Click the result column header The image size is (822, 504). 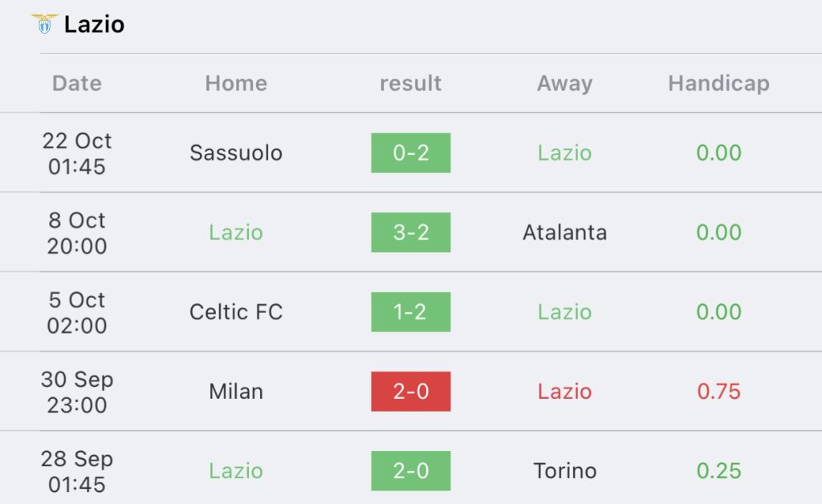(x=410, y=83)
